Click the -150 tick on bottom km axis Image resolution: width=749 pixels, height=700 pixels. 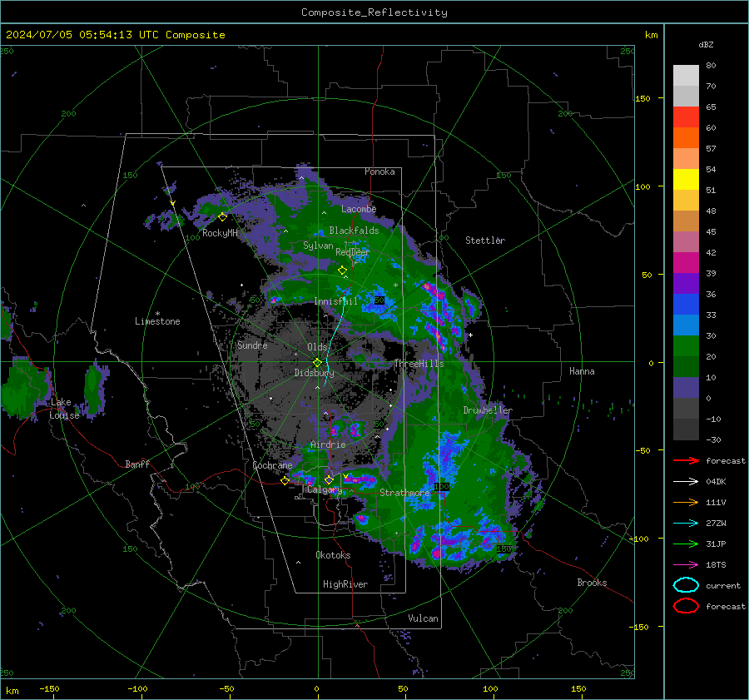coord(49,689)
